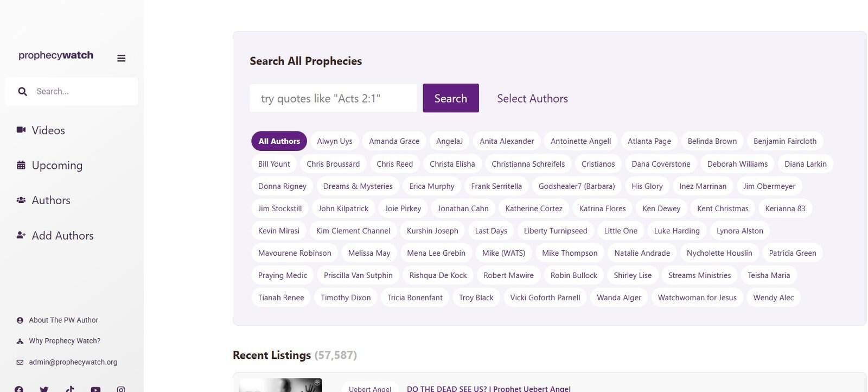The height and width of the screenshot is (392, 868).
Task: Select the Kerianna 83 author filter
Action: coord(785,208)
